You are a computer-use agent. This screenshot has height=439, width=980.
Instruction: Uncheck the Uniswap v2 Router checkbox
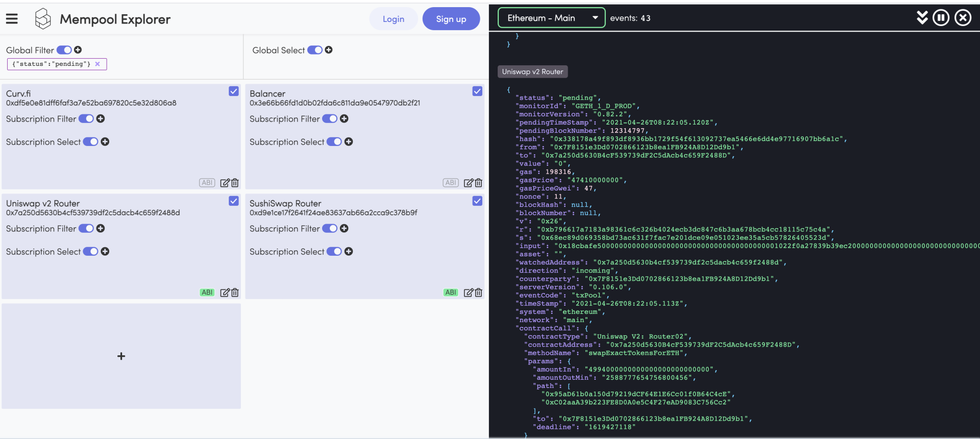tap(234, 201)
